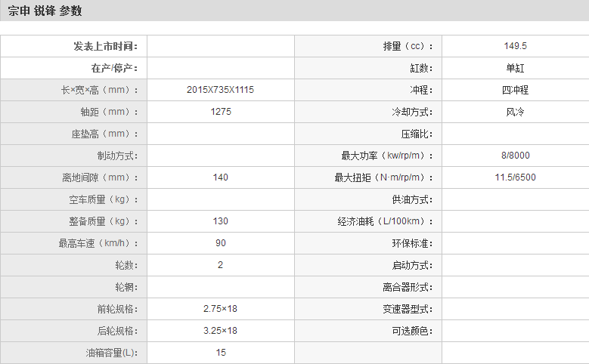Select the 四冲程 stroke value

(515, 90)
